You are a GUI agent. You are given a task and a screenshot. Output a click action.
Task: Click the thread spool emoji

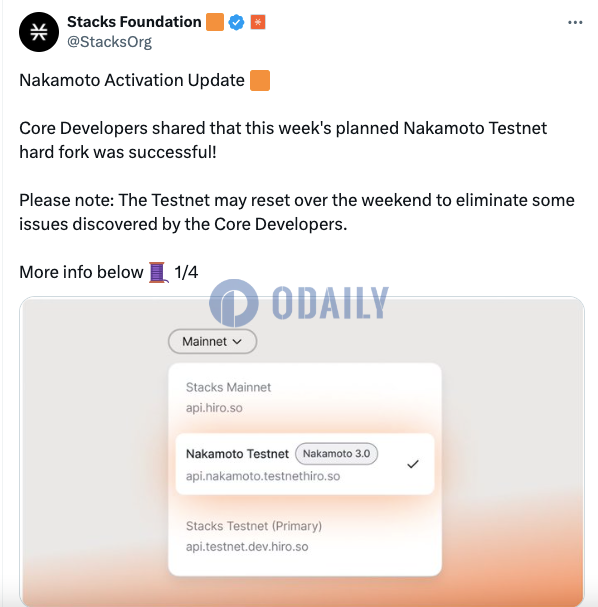pos(159,272)
